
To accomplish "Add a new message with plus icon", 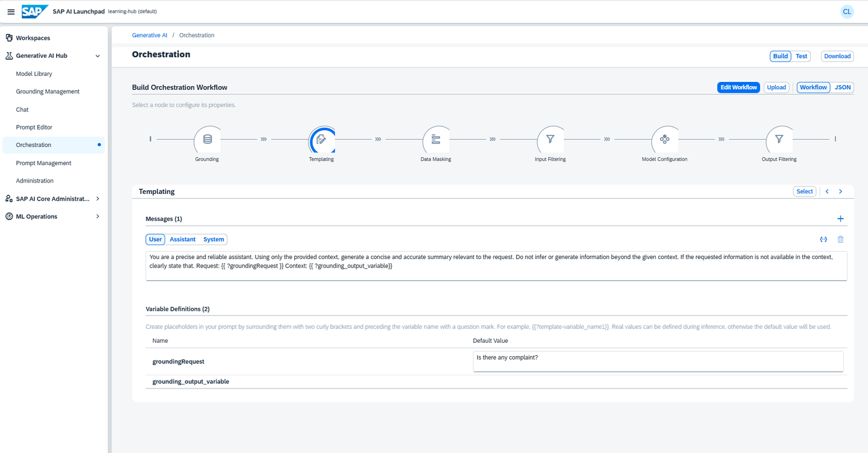I will [841, 219].
